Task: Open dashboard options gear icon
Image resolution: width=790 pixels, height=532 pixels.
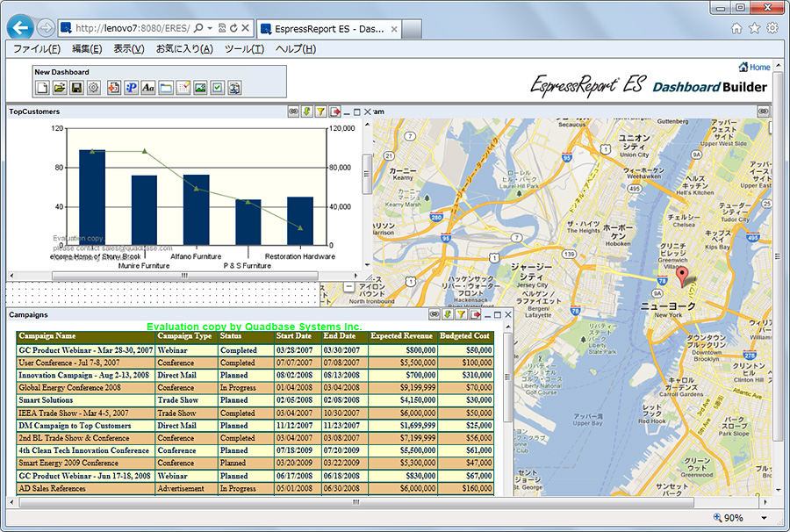Action: click(94, 88)
